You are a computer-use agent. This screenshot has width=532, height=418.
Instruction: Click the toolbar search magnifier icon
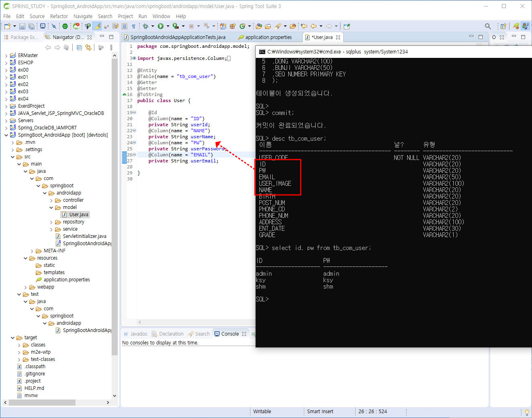click(488, 26)
